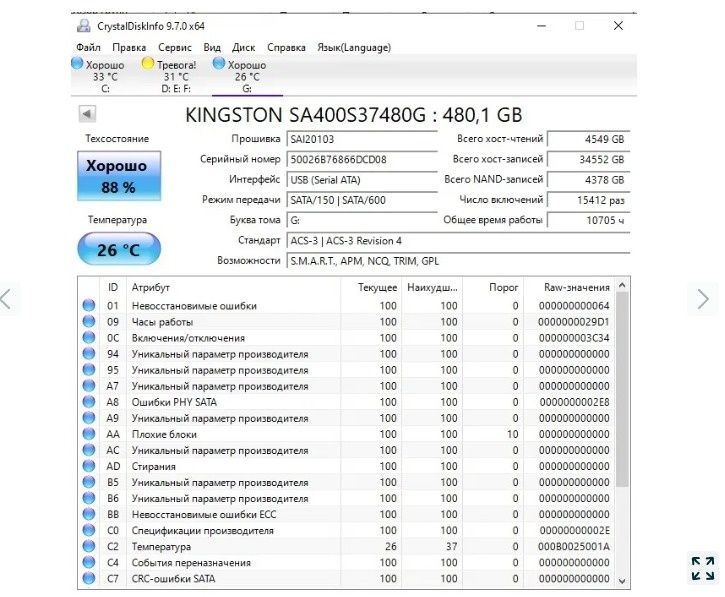Click the blue status orb for disk G:
Screen dimensions: 725x597
click(x=219, y=63)
